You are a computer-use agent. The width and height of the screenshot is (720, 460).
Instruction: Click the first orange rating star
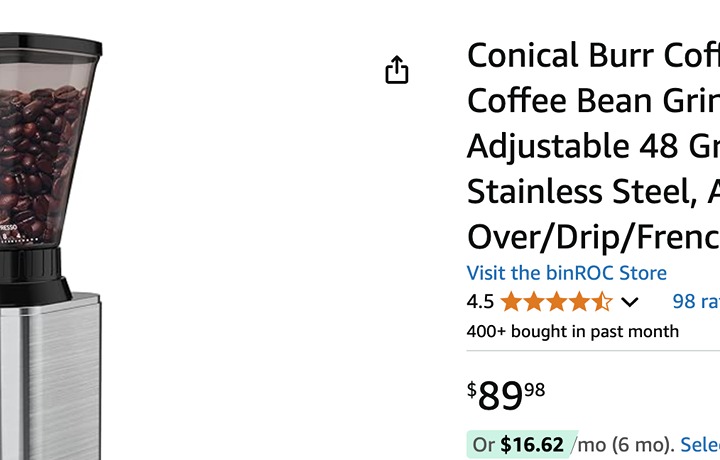coord(511,302)
